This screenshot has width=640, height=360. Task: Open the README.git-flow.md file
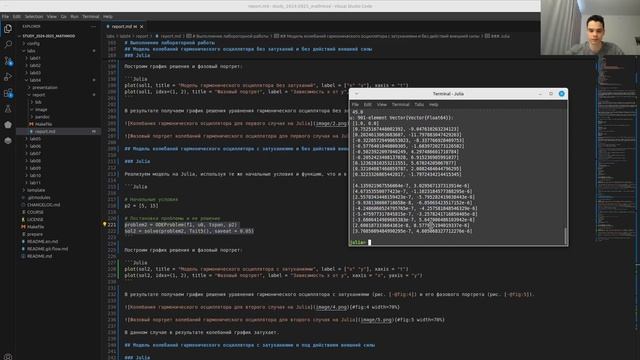[x=47, y=249]
